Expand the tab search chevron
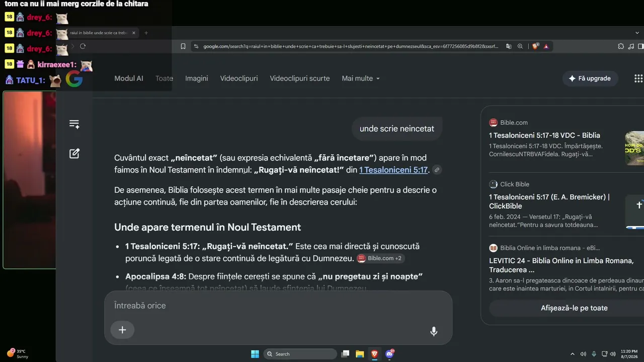The height and width of the screenshot is (362, 644). (637, 33)
